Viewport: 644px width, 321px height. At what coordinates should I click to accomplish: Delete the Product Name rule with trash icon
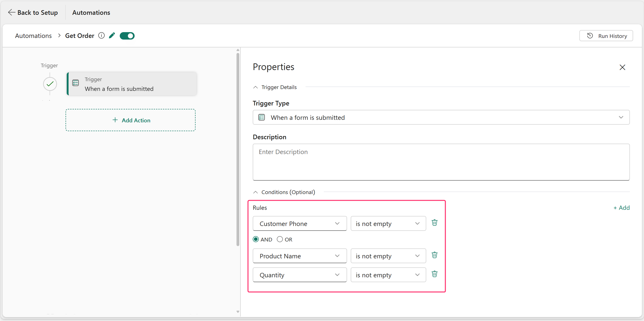[x=434, y=255]
